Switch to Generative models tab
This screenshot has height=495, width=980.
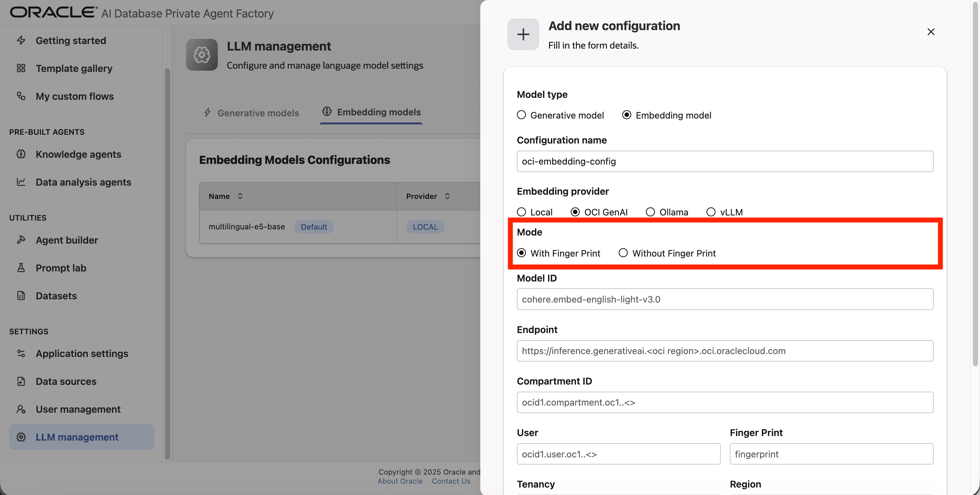251,113
